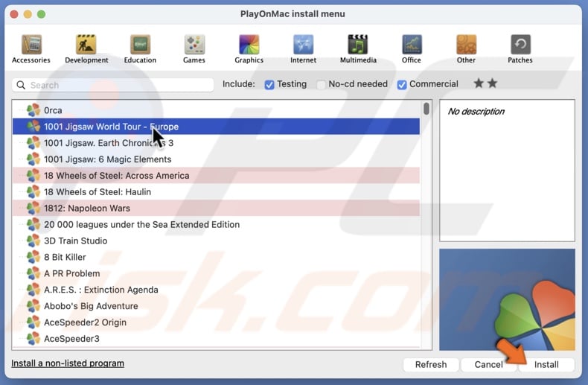Click the first star rating icon
This screenshot has width=588, height=385.
click(x=479, y=83)
